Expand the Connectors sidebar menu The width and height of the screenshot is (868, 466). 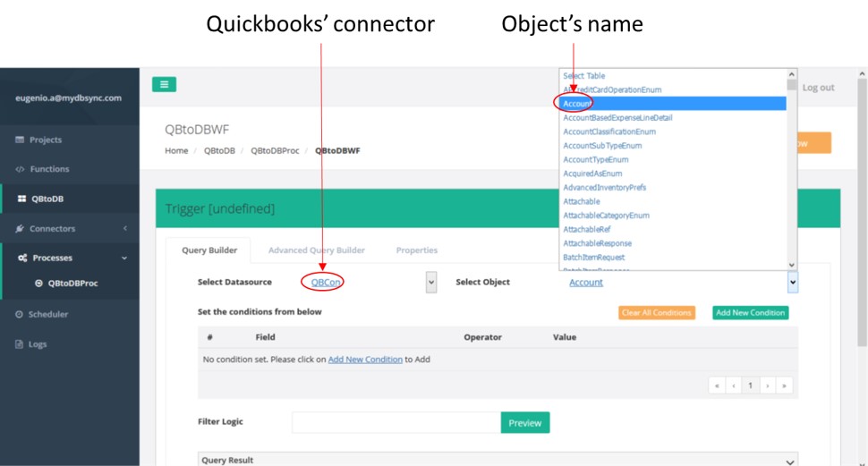pyautogui.click(x=52, y=229)
